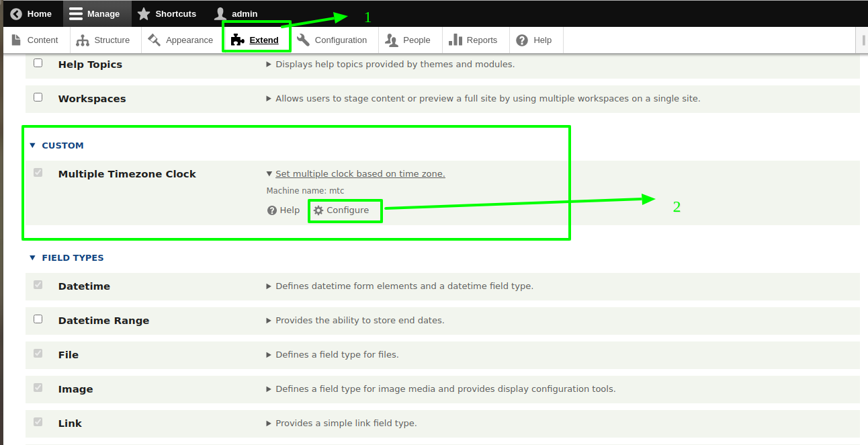Open the People menu item
This screenshot has height=445, width=868.
click(x=408, y=40)
